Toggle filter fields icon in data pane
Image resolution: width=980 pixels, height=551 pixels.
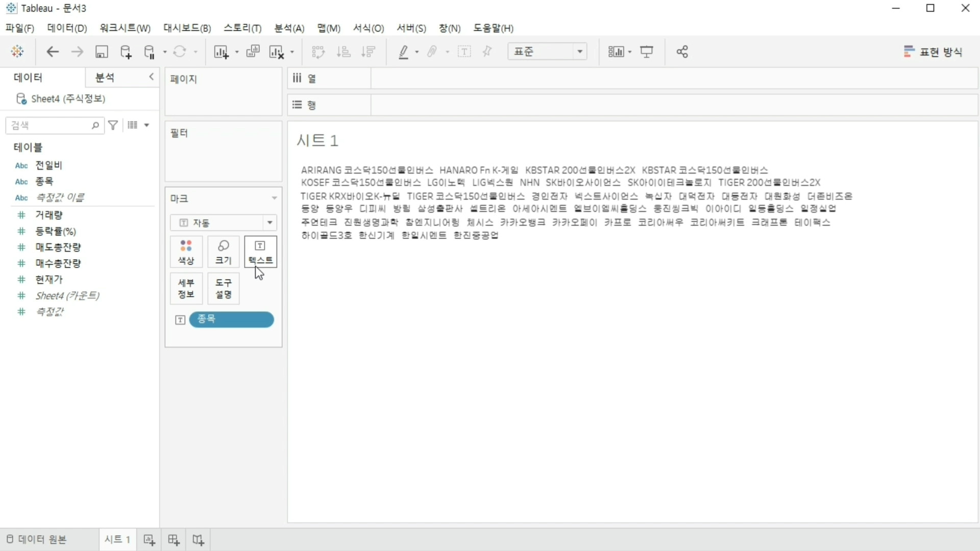pos(113,125)
